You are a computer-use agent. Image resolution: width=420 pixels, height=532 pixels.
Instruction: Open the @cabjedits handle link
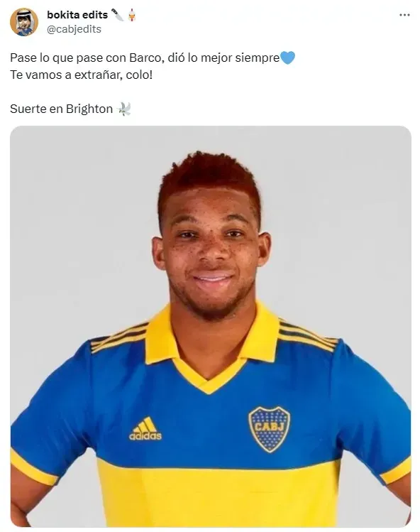coord(74,29)
